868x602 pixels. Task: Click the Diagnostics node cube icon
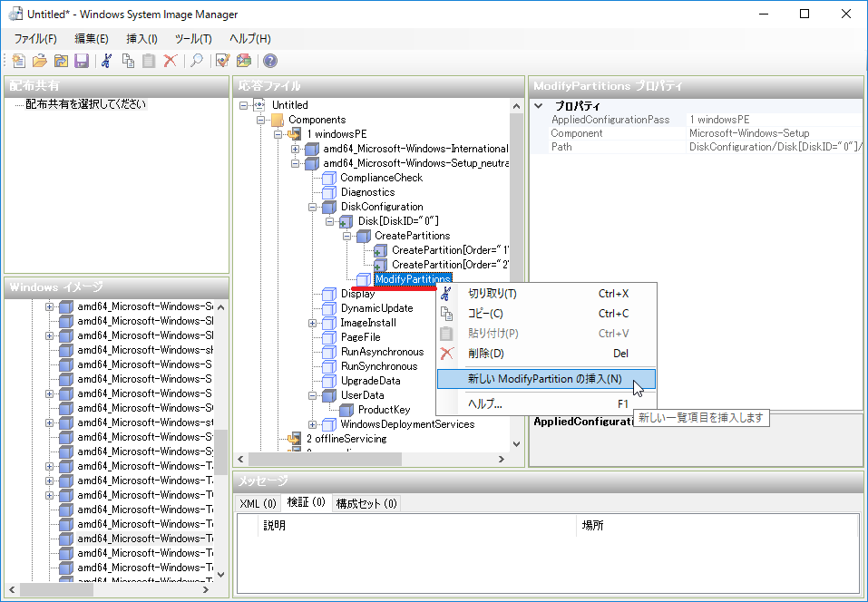pos(329,192)
